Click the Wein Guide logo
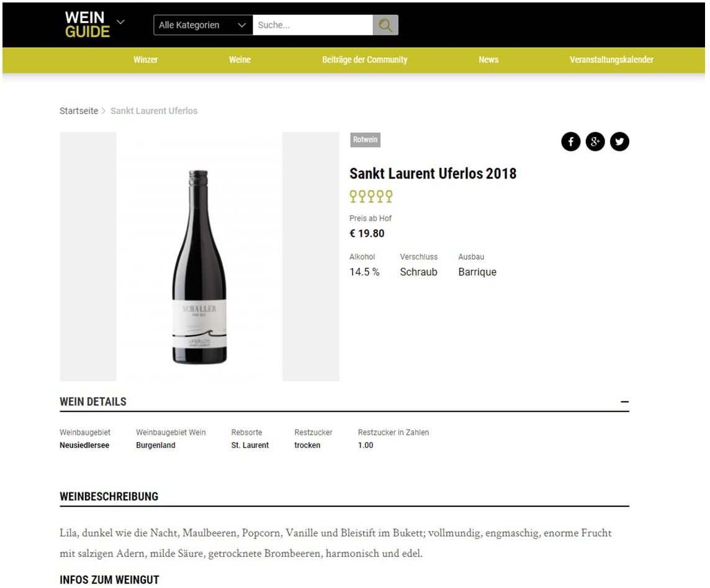This screenshot has height=588, width=710. [x=88, y=24]
